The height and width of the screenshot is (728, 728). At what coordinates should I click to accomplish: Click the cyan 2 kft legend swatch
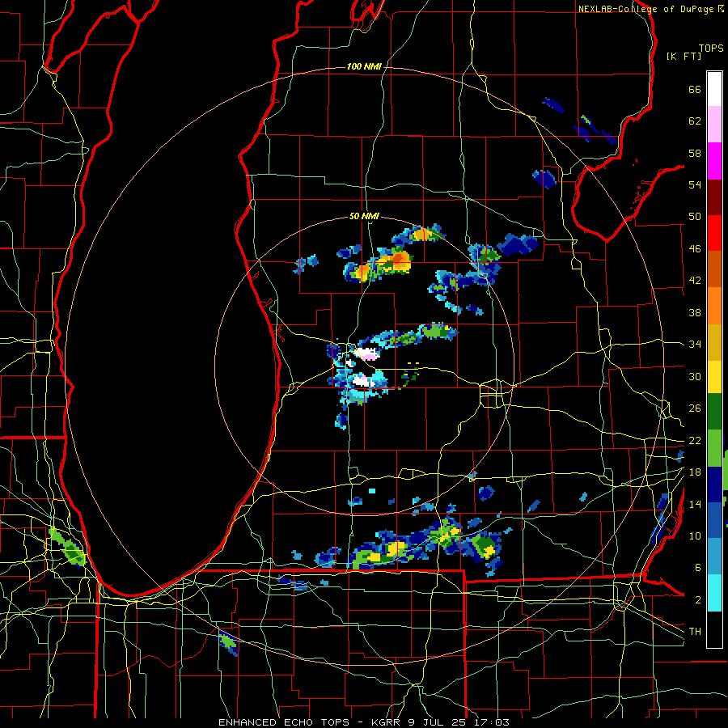(x=714, y=593)
